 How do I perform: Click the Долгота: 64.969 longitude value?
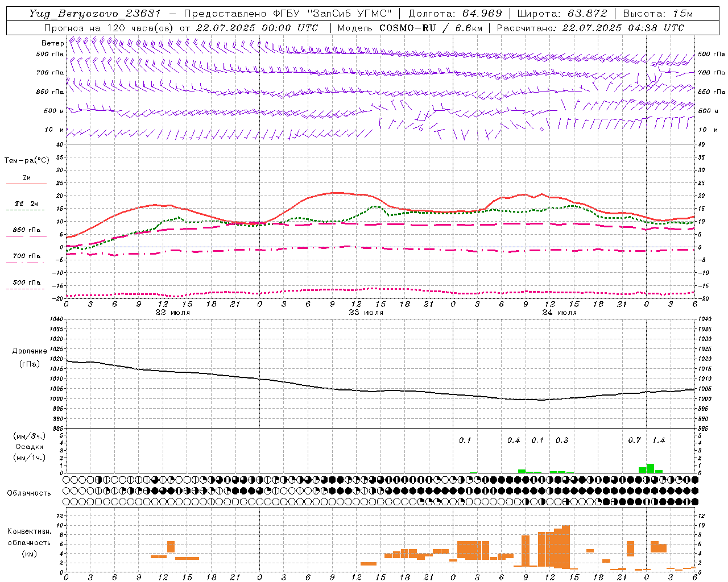tap(455, 14)
